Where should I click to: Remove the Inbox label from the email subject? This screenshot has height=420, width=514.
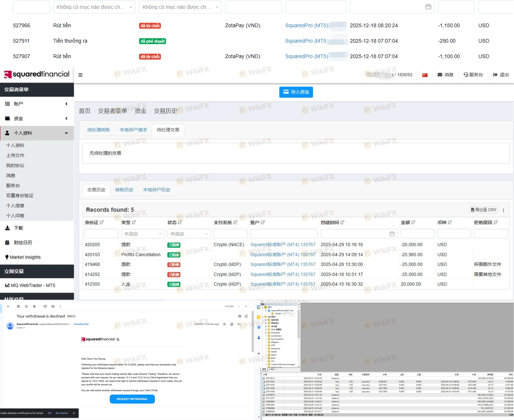[74, 316]
